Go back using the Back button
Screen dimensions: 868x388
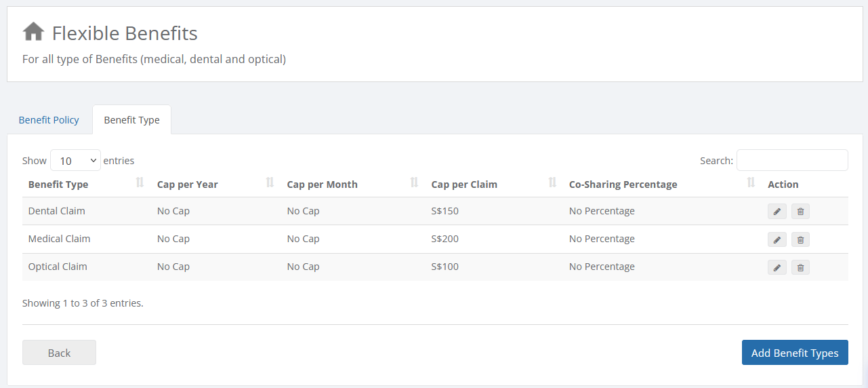(59, 353)
